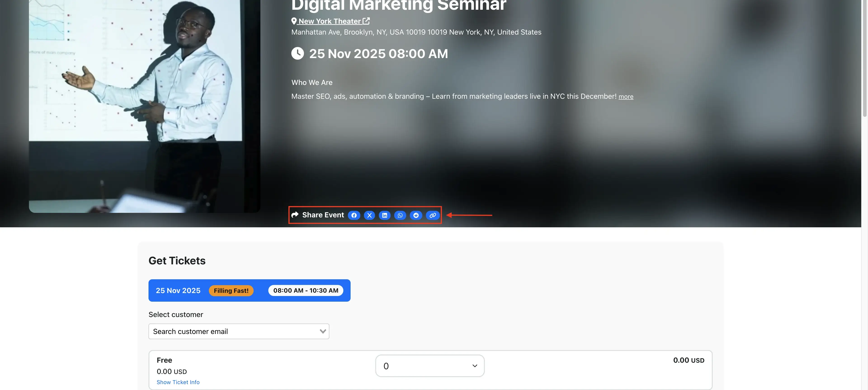Select the 08:00 AM - 10:30 AM time slot
Screen dimensions: 868x390
coord(306,290)
